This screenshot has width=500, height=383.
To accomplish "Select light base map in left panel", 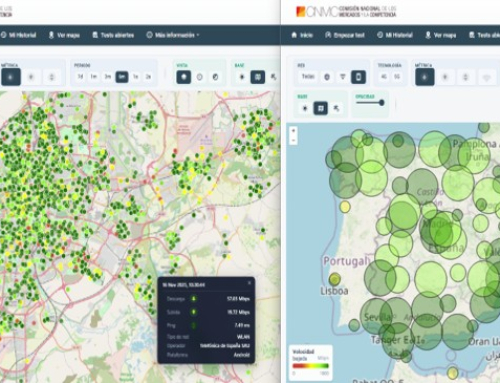I will pos(242,77).
